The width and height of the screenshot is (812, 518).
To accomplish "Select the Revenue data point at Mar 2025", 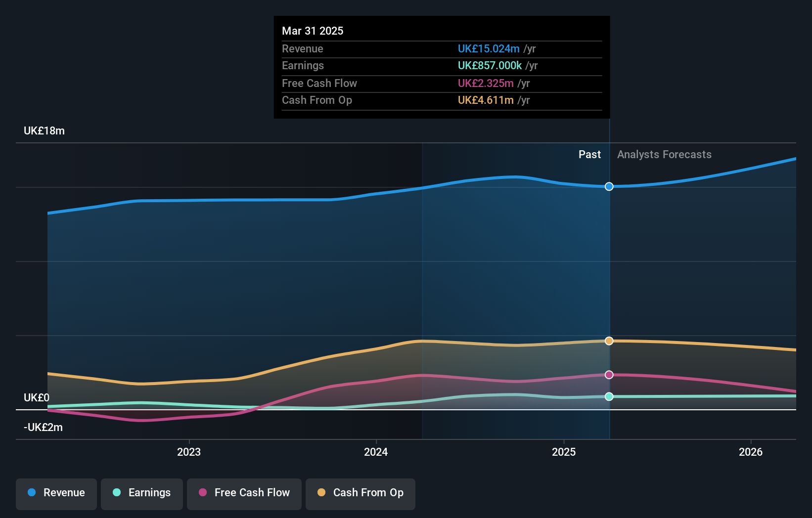I will point(609,186).
